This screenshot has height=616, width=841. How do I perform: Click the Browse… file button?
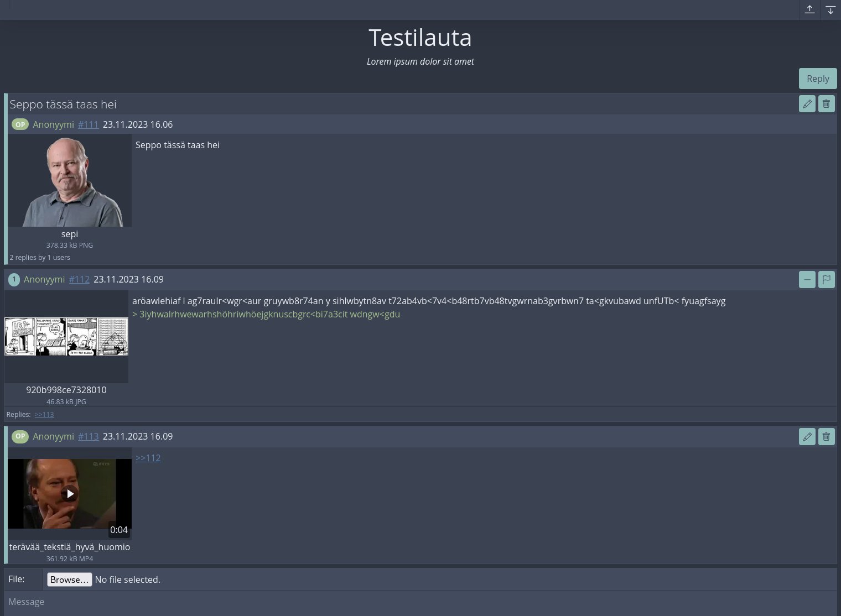(69, 580)
